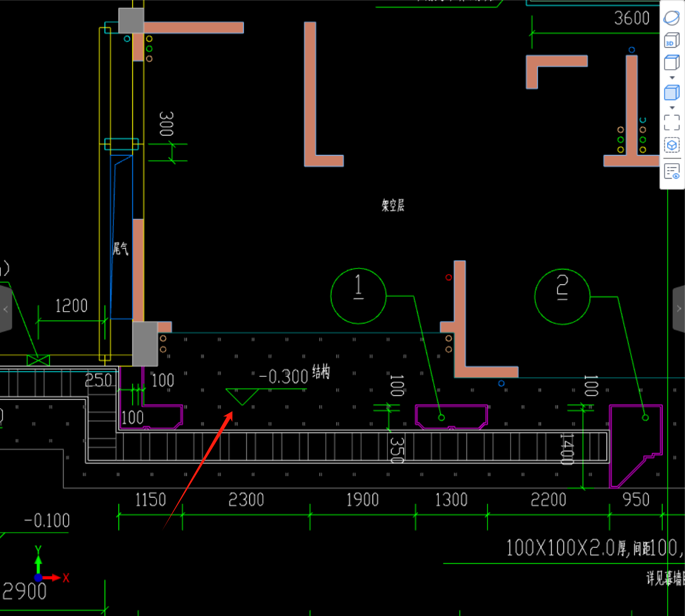Click the 2900 dimension text
The height and width of the screenshot is (616, 685).
(x=25, y=591)
